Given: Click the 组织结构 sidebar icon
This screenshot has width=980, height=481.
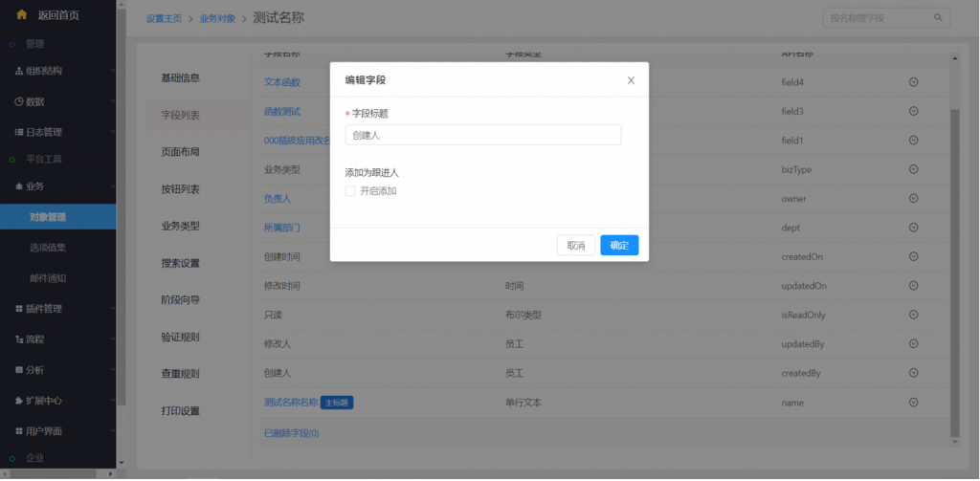Looking at the screenshot, I should [x=19, y=71].
